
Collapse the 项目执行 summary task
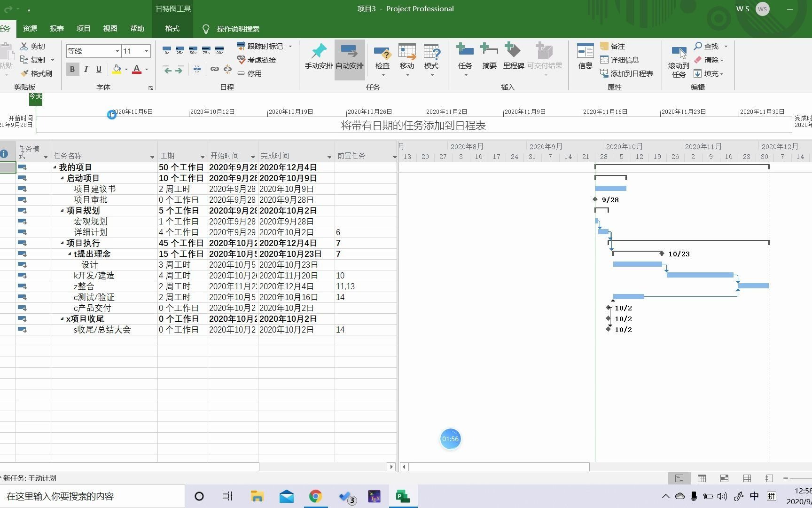(x=62, y=243)
